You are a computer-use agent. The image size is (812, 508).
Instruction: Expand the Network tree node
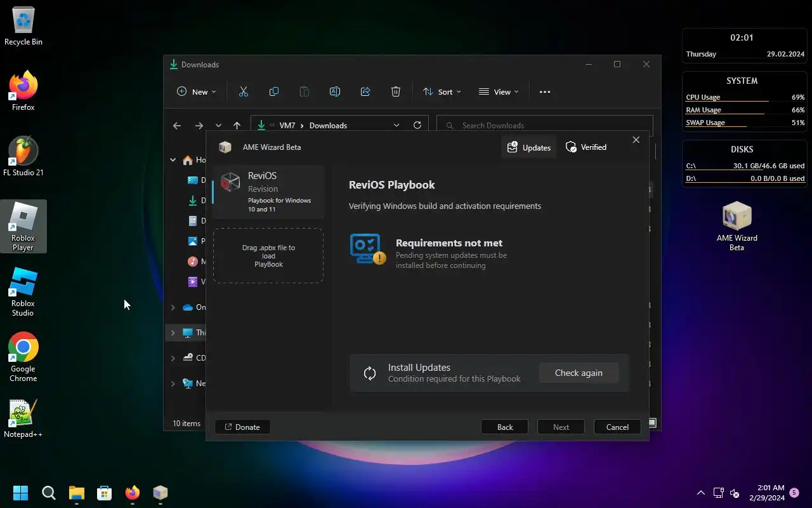pyautogui.click(x=173, y=384)
